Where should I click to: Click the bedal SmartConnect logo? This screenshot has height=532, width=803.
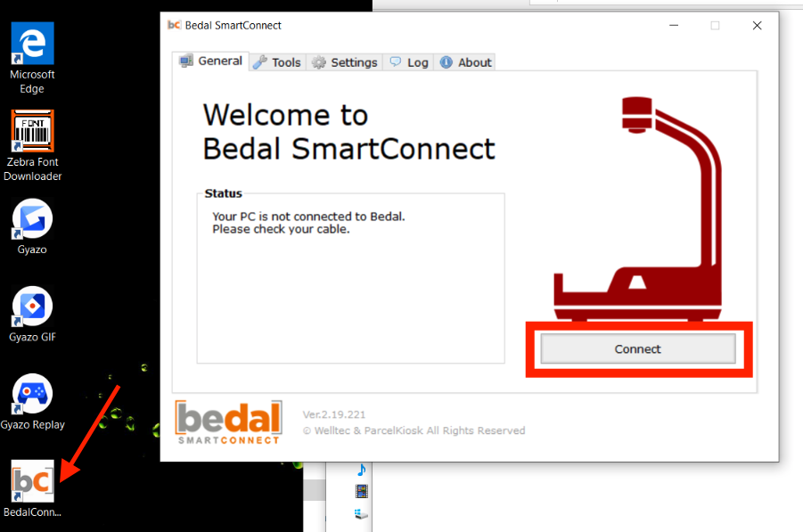click(228, 422)
